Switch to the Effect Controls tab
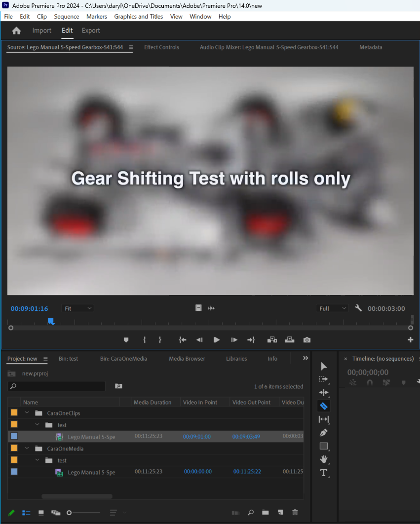 coord(161,47)
